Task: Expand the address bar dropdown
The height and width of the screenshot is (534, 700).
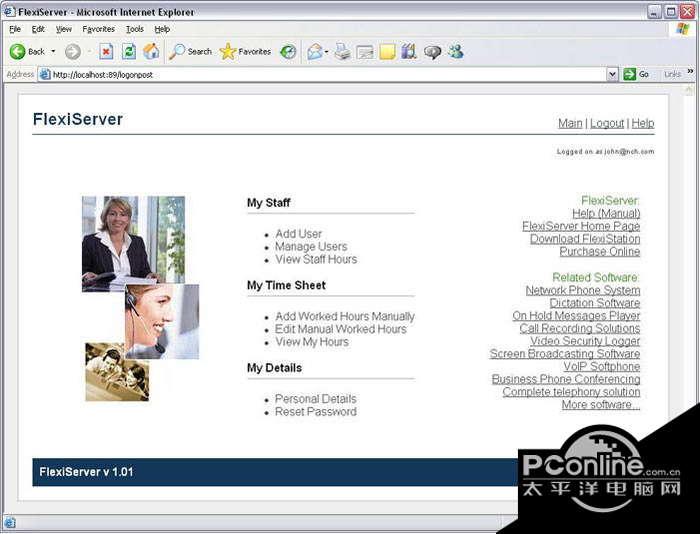Action: (612, 74)
